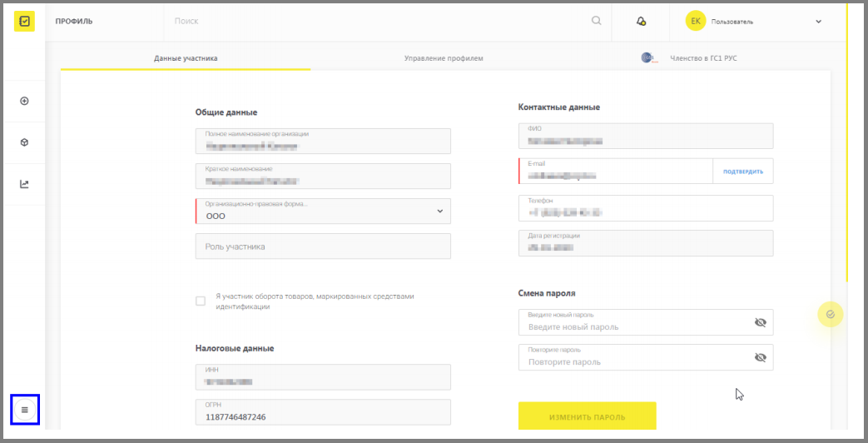Click the Налоговые данные heading

235,348
